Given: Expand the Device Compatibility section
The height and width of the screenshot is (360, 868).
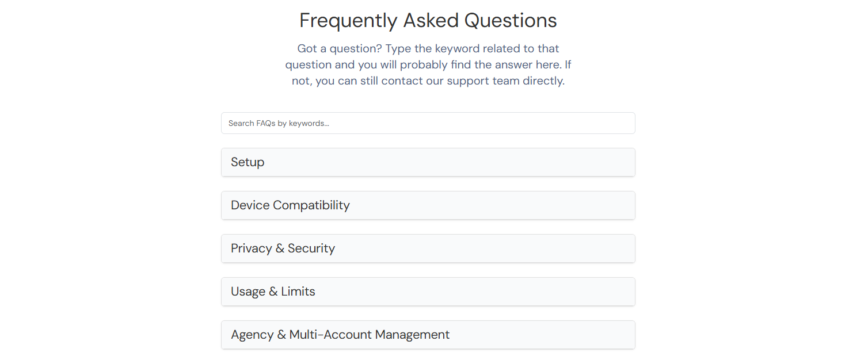Looking at the screenshot, I should [428, 205].
